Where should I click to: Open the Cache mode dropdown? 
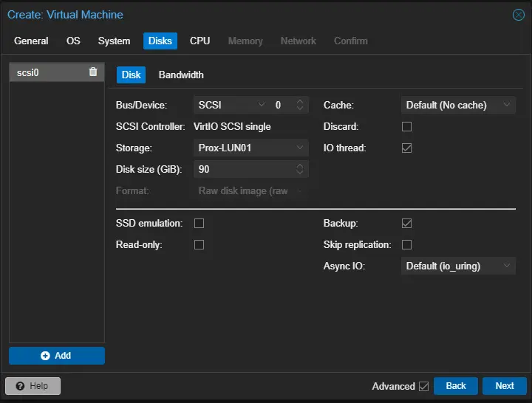(458, 106)
